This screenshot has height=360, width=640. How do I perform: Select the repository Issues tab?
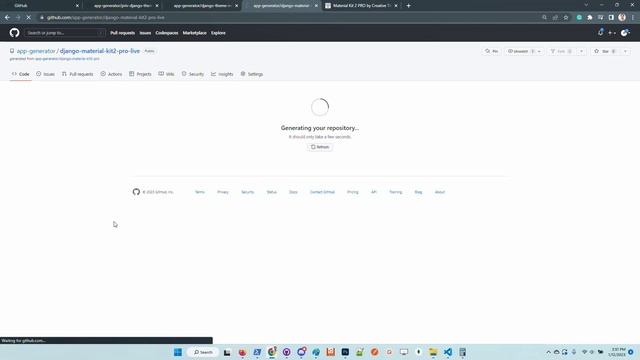pos(45,74)
